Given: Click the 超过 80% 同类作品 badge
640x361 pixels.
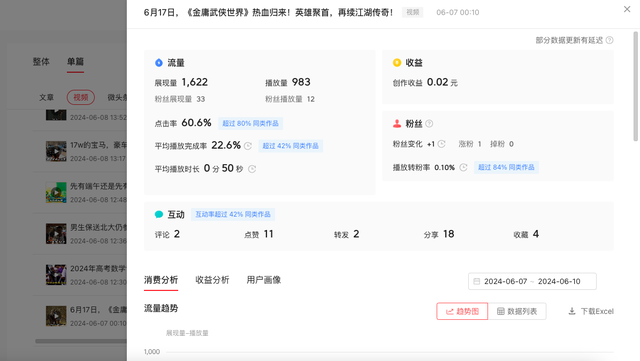Looking at the screenshot, I should [x=250, y=123].
